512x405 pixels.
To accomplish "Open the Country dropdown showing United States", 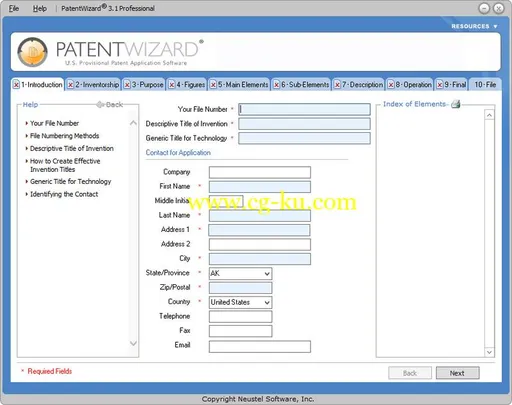I will (x=240, y=302).
